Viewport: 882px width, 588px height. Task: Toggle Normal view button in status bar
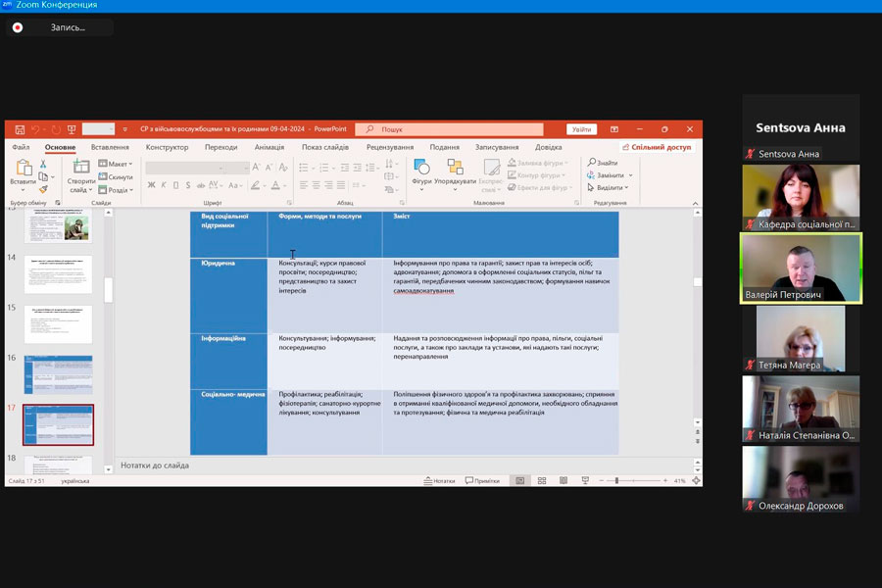click(519, 481)
